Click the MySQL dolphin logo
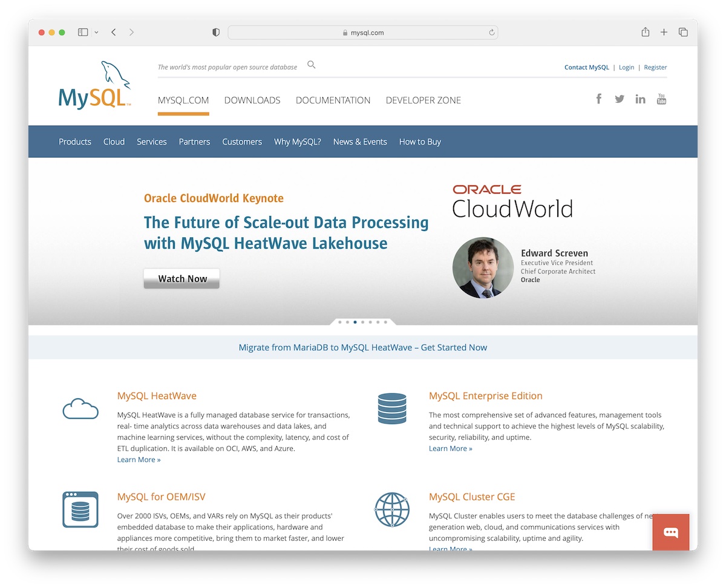The height and width of the screenshot is (588, 726). [x=94, y=85]
